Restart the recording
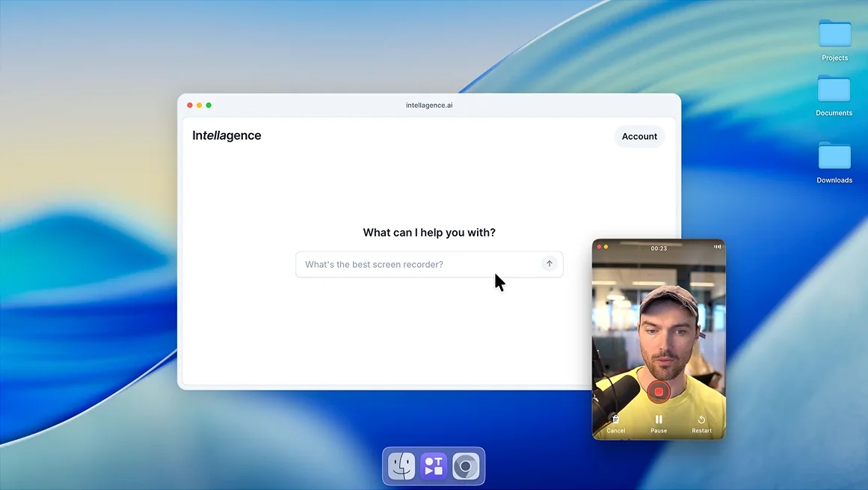Screen dimensions: 868x490 pos(701,424)
